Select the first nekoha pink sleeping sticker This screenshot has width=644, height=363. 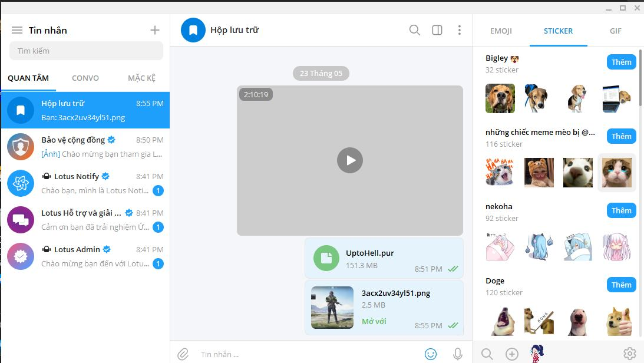point(500,247)
